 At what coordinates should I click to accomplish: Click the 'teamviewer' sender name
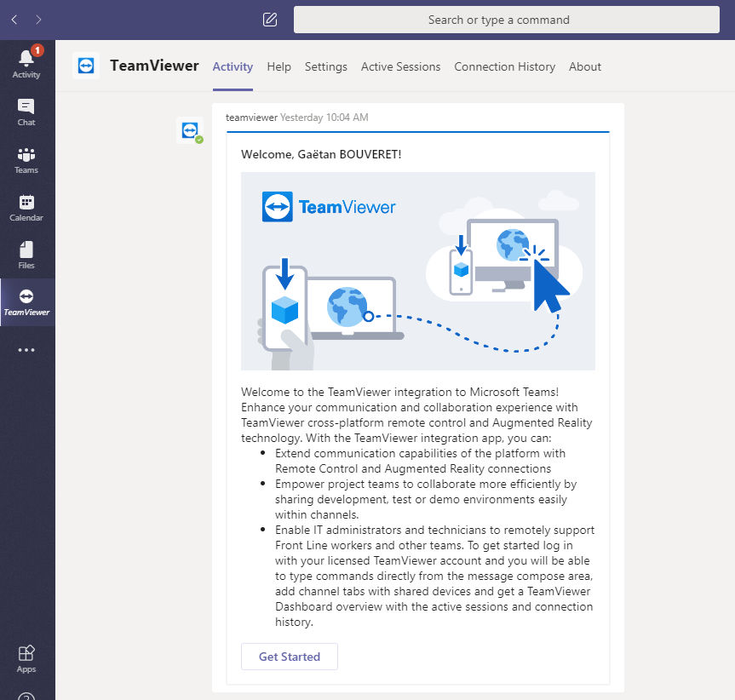click(x=252, y=118)
